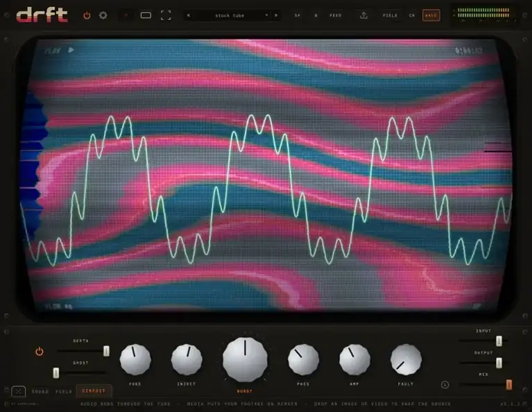The height and width of the screenshot is (412, 532).
Task: Click the drft logo
Action: tap(42, 15)
